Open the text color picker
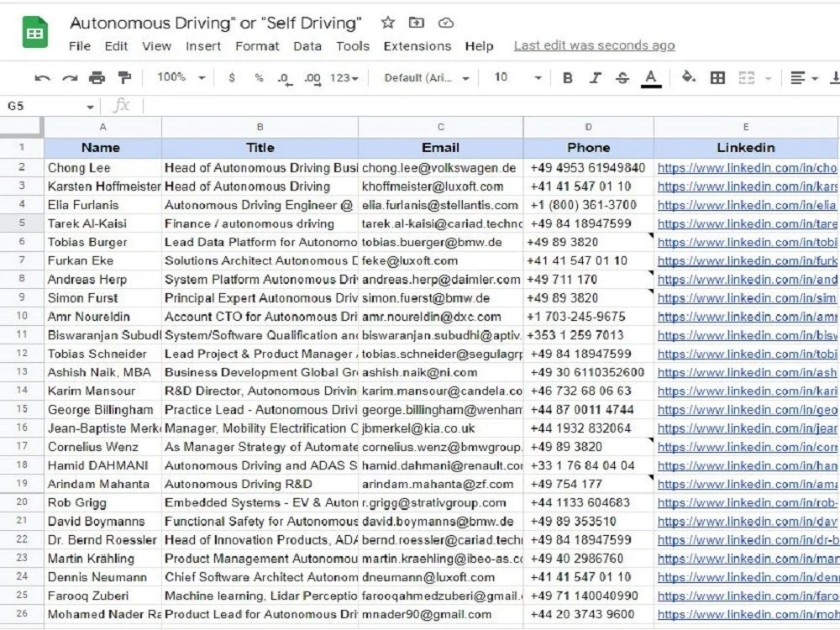Viewport: 840px width, 630px height. pos(651,78)
